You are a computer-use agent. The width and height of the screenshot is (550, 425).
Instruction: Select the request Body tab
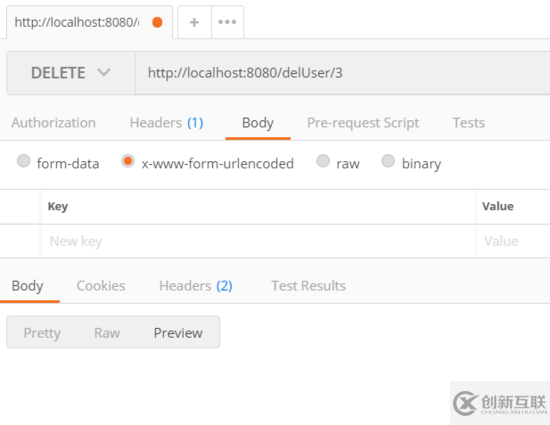258,123
